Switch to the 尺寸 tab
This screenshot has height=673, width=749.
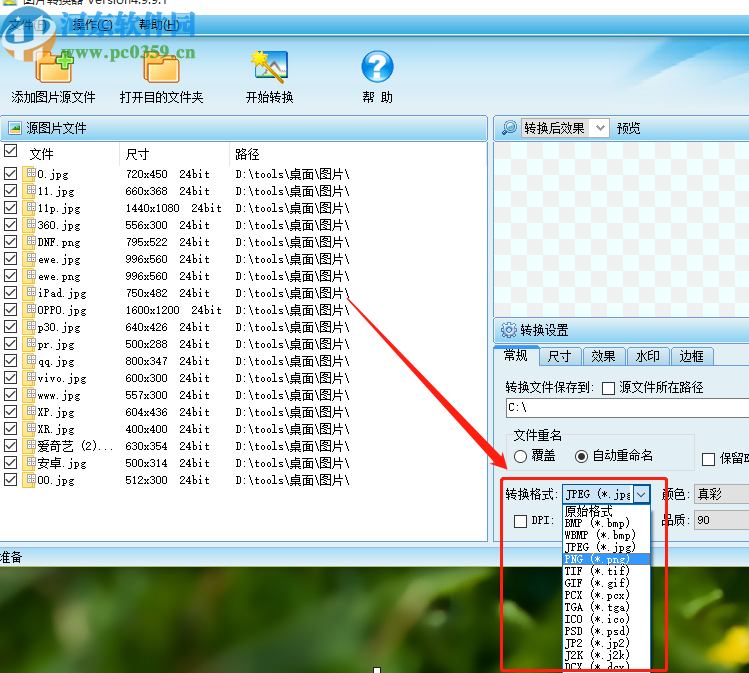[x=559, y=356]
